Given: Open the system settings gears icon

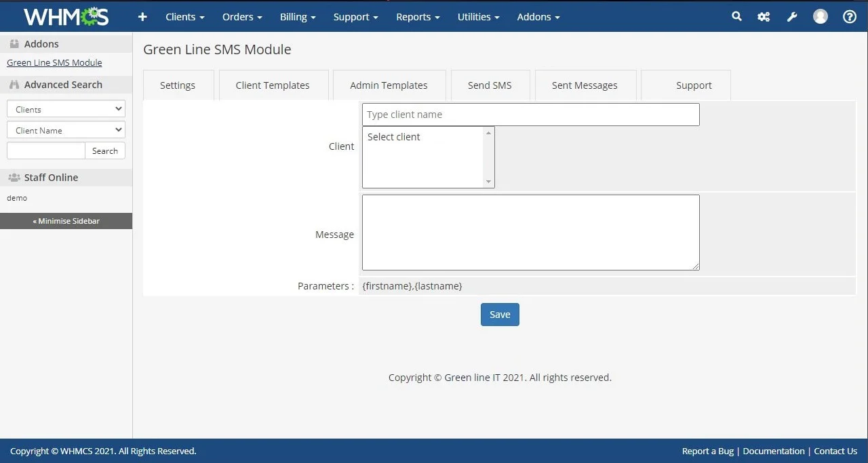Looking at the screenshot, I should coord(764,17).
